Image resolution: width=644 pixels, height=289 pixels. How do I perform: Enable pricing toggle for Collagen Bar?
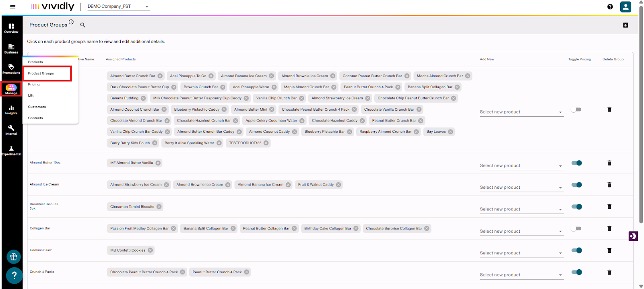[x=576, y=229]
